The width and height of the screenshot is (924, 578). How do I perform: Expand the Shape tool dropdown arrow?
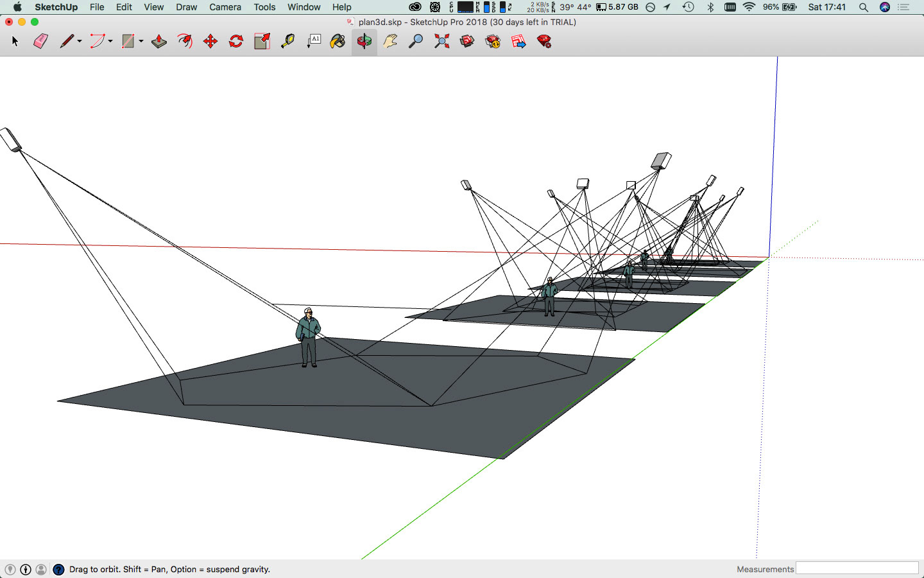pyautogui.click(x=141, y=42)
